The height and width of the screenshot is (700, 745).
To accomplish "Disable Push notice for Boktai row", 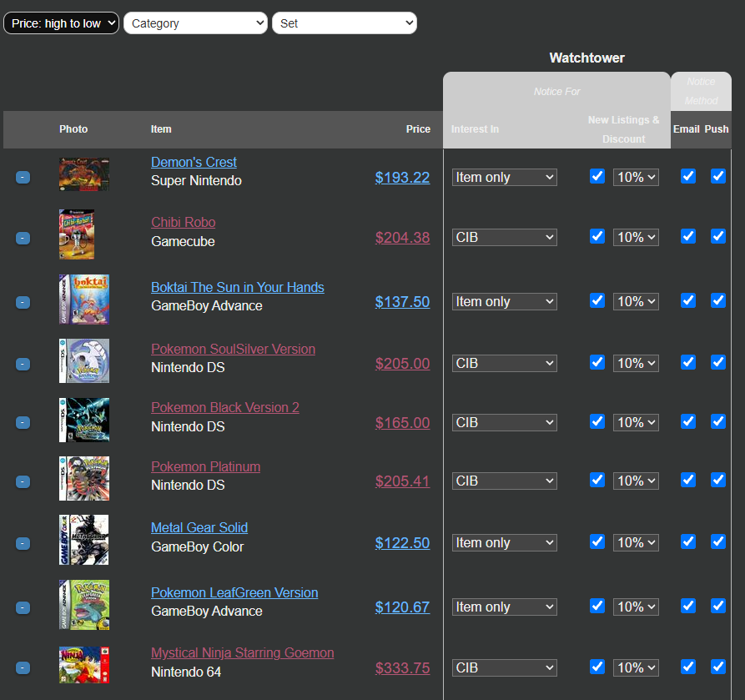I will coord(718,300).
